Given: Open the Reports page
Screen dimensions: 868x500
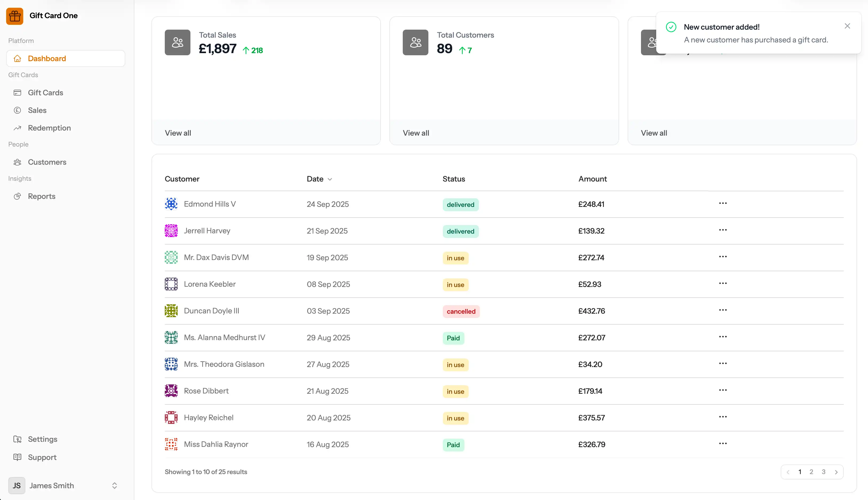Looking at the screenshot, I should pos(42,196).
